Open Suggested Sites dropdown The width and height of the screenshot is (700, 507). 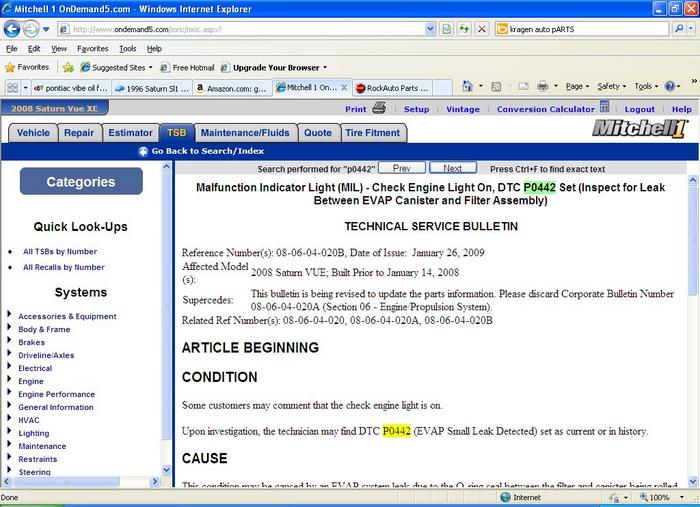(x=117, y=68)
